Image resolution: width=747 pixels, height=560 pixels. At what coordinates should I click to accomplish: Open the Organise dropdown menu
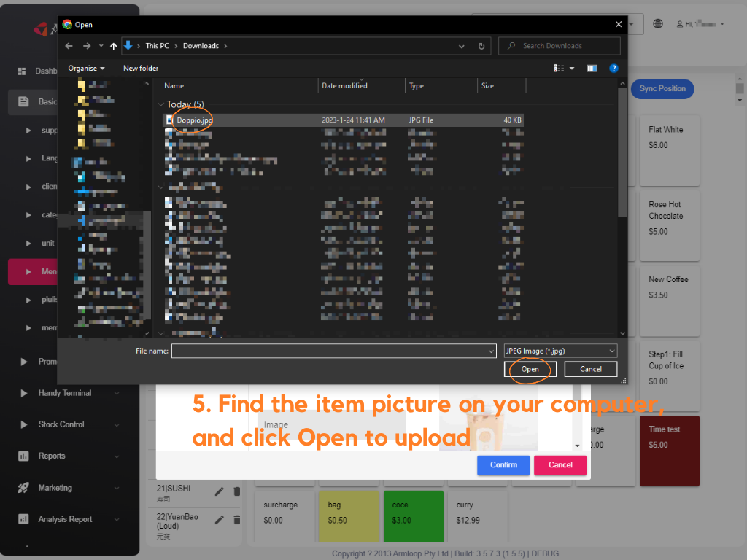point(86,68)
